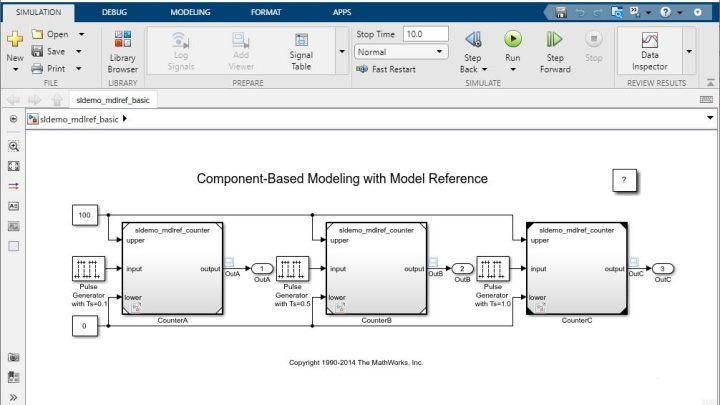Switch to the MODELING tab
The width and height of the screenshot is (720, 405).
pos(190,12)
